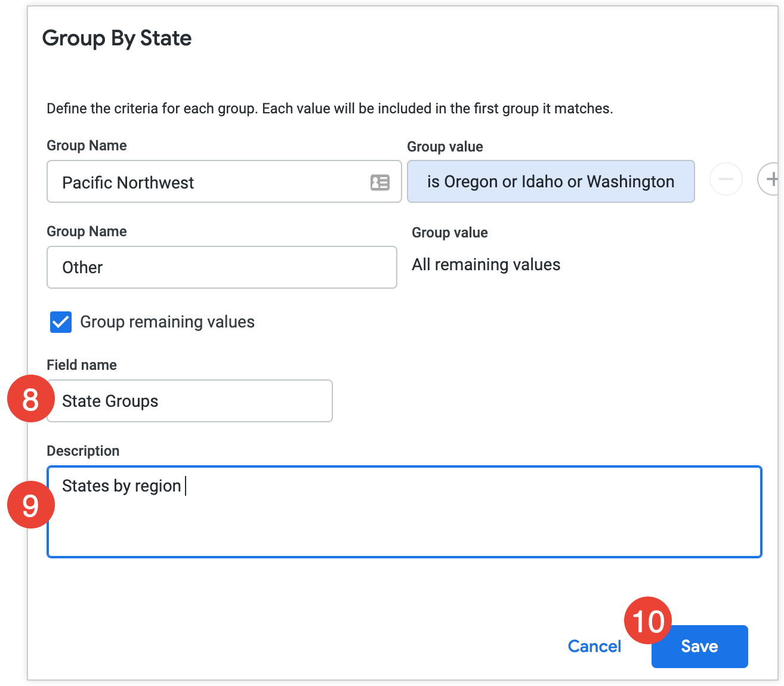
Task: Click the minus icon to remove the group
Action: pyautogui.click(x=726, y=179)
